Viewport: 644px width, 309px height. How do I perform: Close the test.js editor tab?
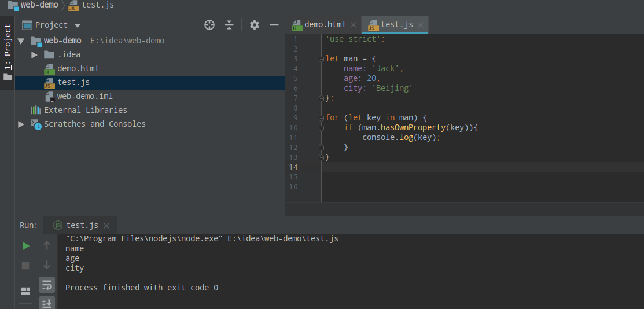click(421, 25)
